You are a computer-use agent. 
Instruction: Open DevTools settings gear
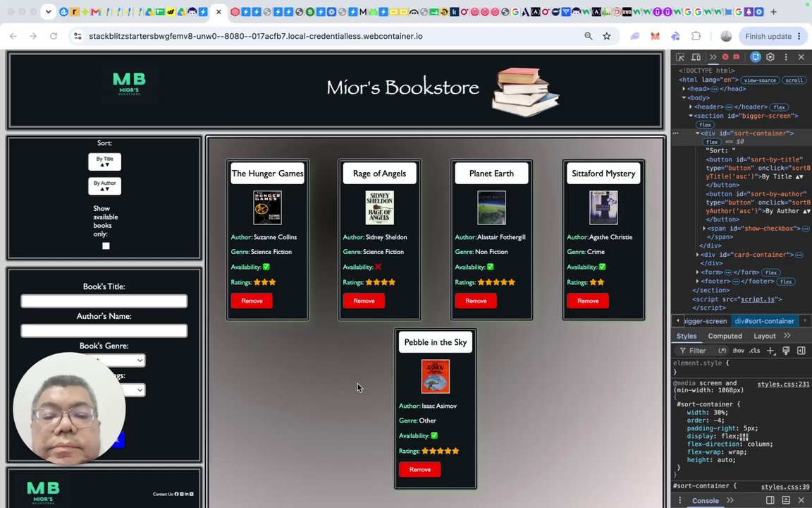(770, 57)
